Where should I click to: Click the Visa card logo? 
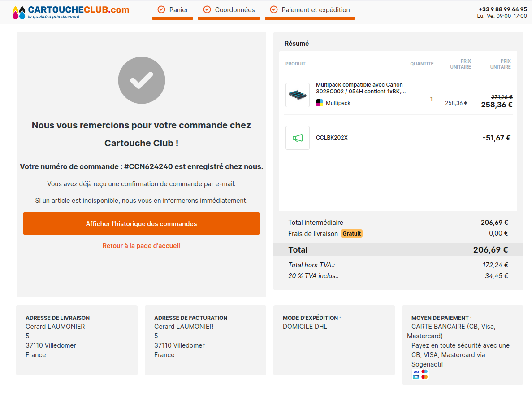coord(416,372)
